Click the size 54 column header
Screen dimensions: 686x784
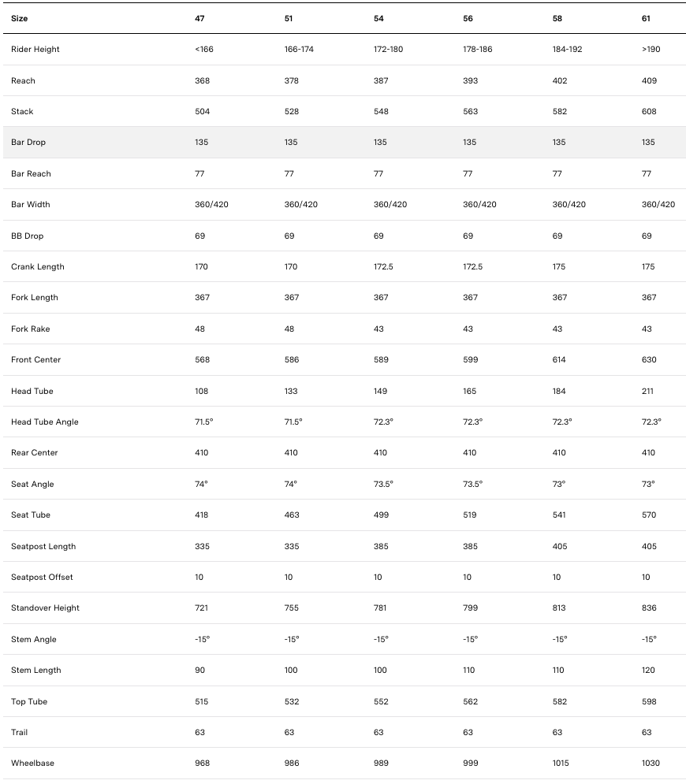[x=378, y=18]
